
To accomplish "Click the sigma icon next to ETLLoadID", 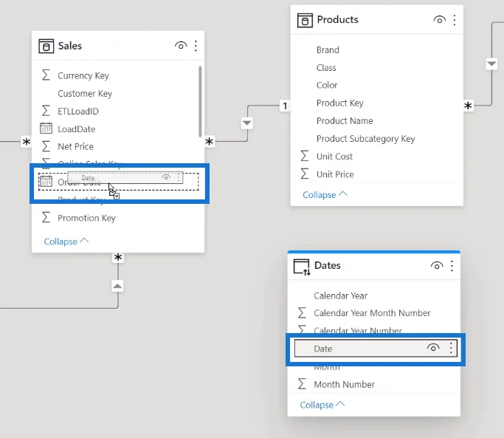I will 46,110.
